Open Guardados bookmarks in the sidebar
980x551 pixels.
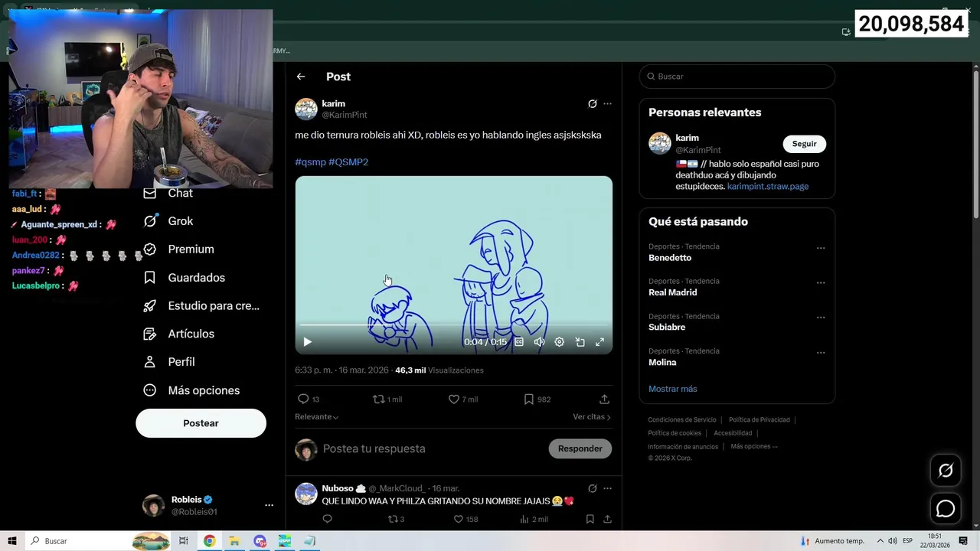184,278
